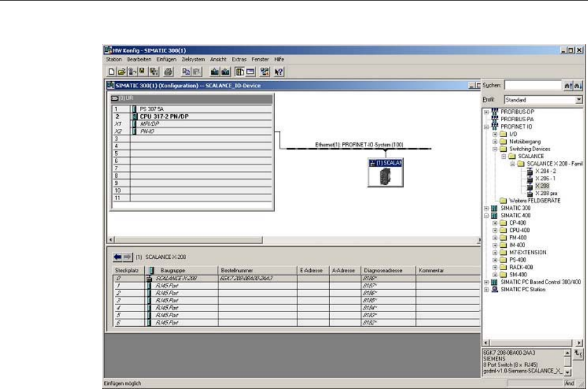This screenshot has width=588, height=389.
Task: Select the SIMATIC PC Based Control 300/400 entry
Action: pyautogui.click(x=541, y=282)
